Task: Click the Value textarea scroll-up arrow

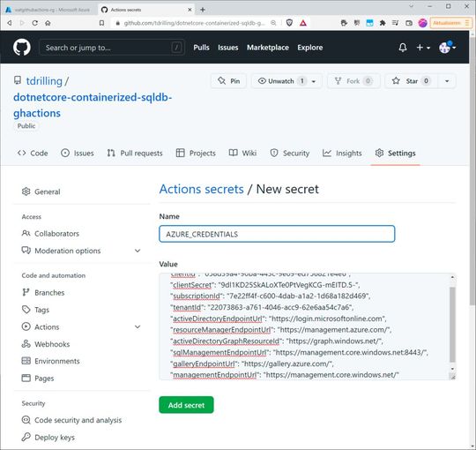Action: [452, 277]
